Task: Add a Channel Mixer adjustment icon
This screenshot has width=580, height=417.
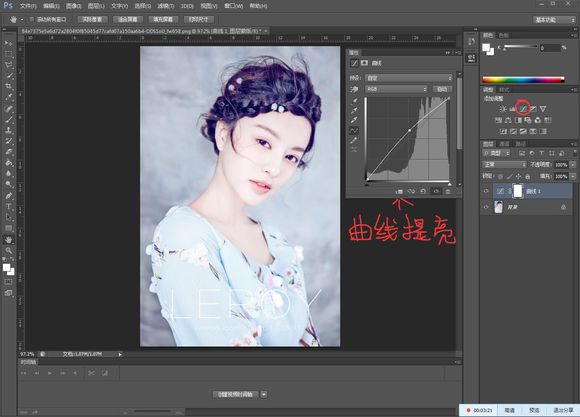Action: [538, 120]
